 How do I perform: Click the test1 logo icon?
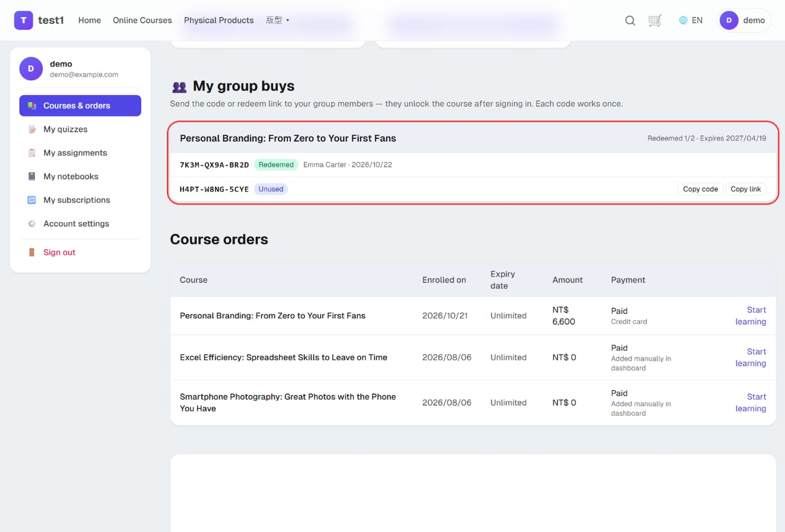(x=24, y=20)
